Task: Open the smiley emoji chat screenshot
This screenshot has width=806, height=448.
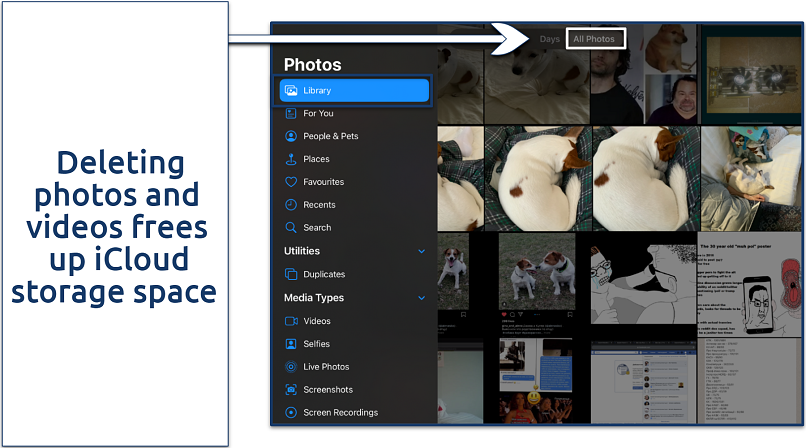Action: click(x=536, y=381)
